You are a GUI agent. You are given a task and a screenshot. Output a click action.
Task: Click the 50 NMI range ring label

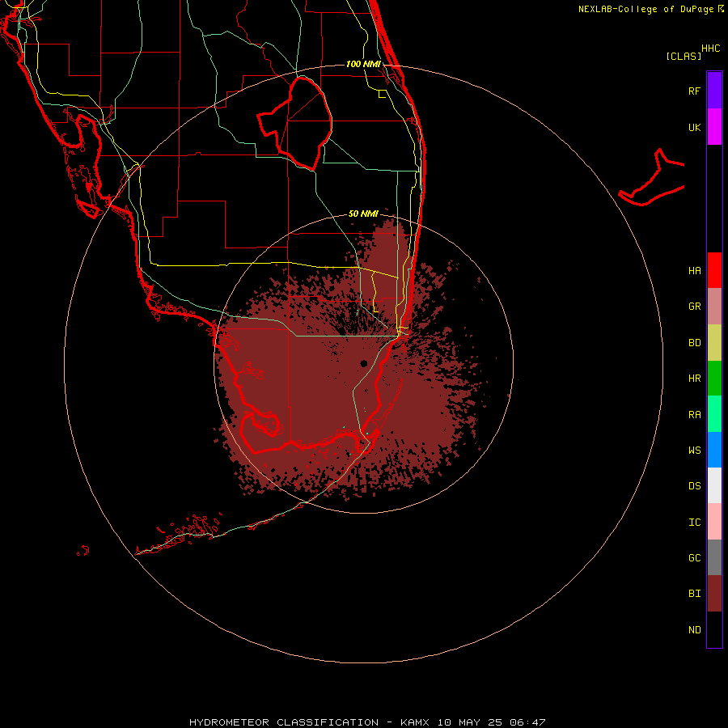[x=363, y=214]
